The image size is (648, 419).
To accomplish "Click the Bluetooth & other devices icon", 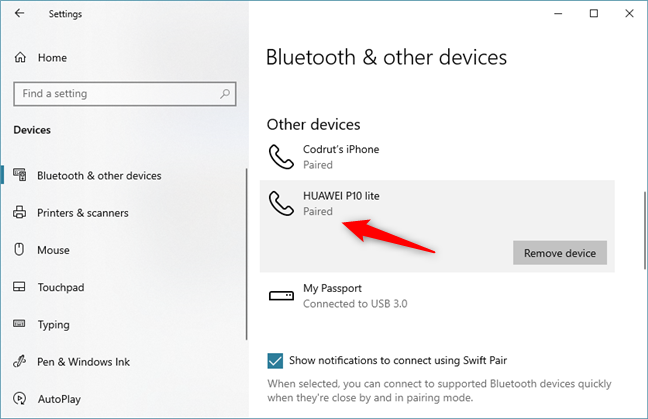I will click(x=20, y=176).
